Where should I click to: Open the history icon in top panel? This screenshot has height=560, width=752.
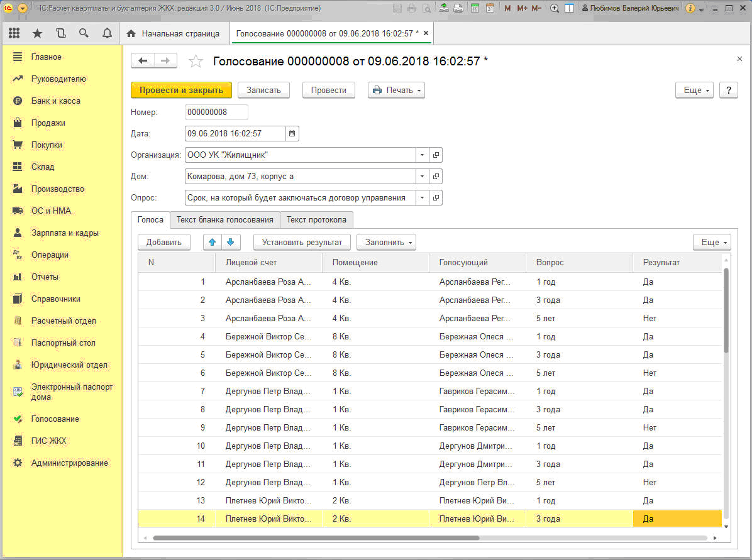pyautogui.click(x=60, y=33)
